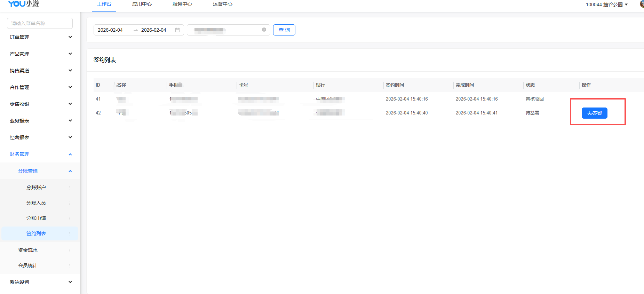
Task: Switch to the 应用中心 tab
Action: pos(142,4)
